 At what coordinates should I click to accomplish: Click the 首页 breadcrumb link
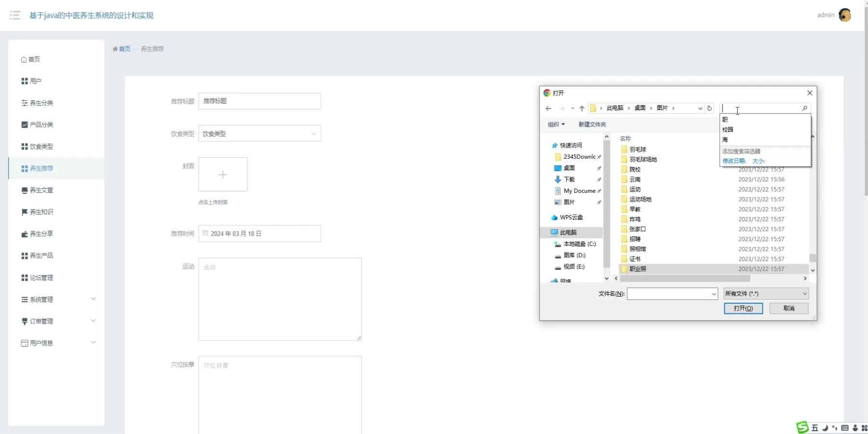(x=124, y=49)
